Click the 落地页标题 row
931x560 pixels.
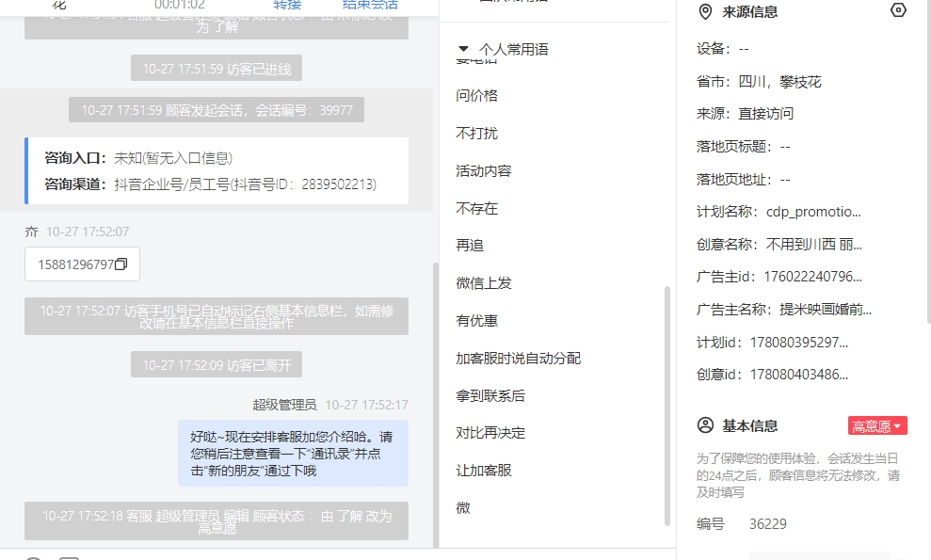[744, 147]
